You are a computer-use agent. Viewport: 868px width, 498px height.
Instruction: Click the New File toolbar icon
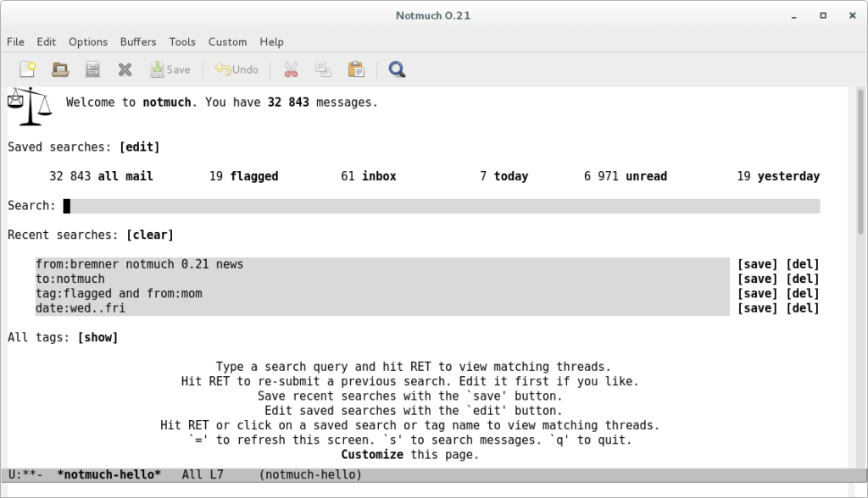[29, 69]
